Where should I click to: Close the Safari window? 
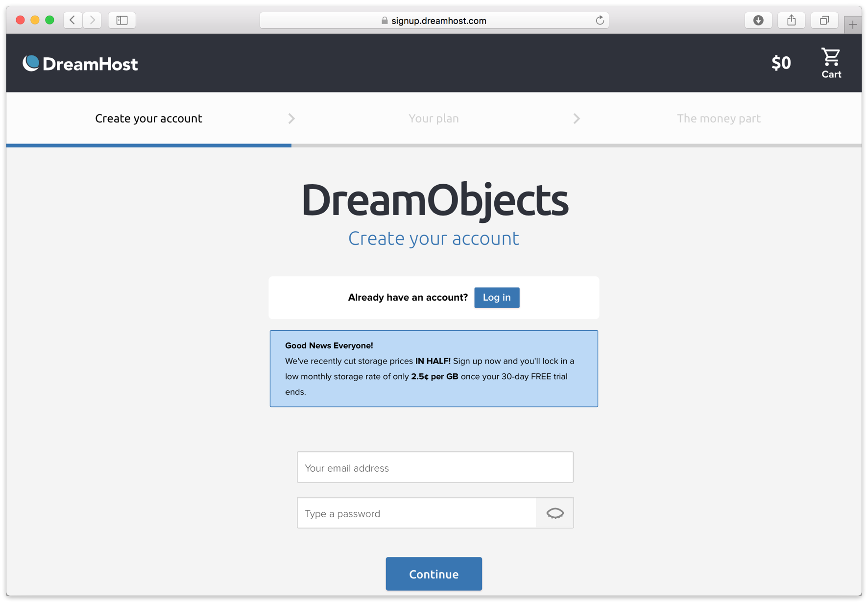point(20,20)
